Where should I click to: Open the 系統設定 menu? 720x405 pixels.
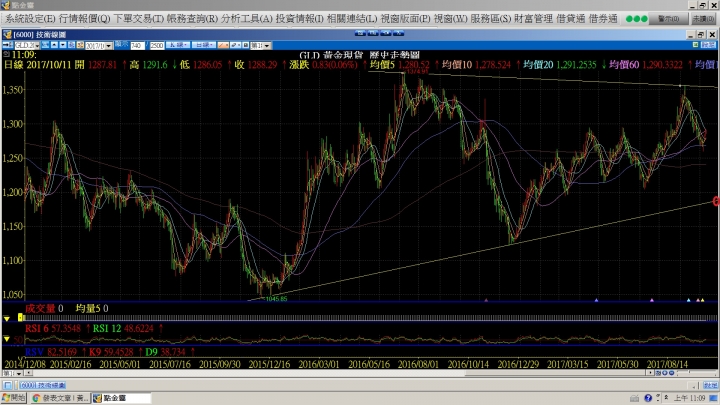coord(29,19)
